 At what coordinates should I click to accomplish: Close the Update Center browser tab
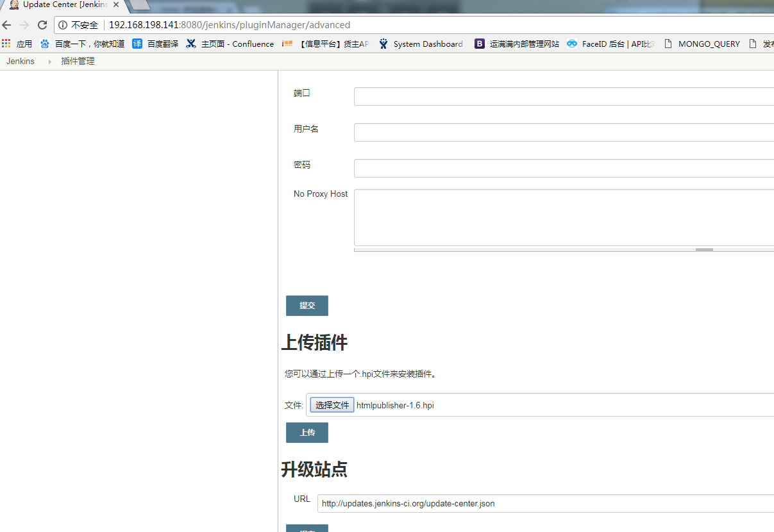116,5
